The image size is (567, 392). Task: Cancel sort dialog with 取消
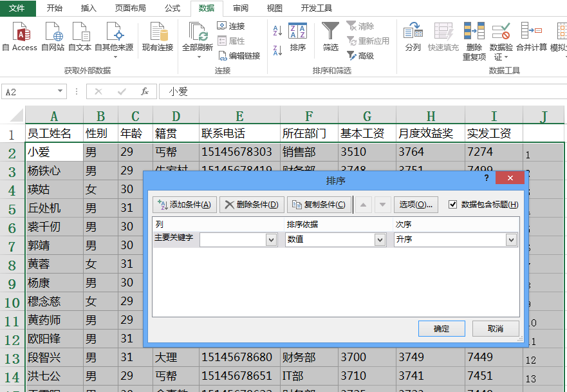pyautogui.click(x=496, y=329)
